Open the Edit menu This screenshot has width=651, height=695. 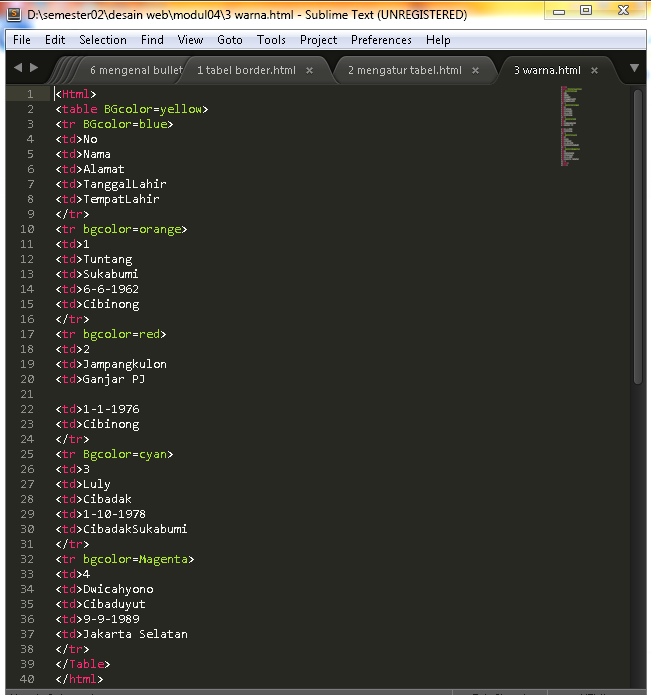pyautogui.click(x=55, y=40)
